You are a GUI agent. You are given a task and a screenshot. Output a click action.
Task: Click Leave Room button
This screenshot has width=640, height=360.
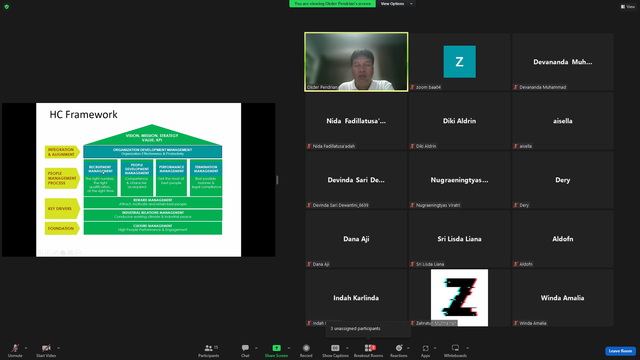click(620, 351)
